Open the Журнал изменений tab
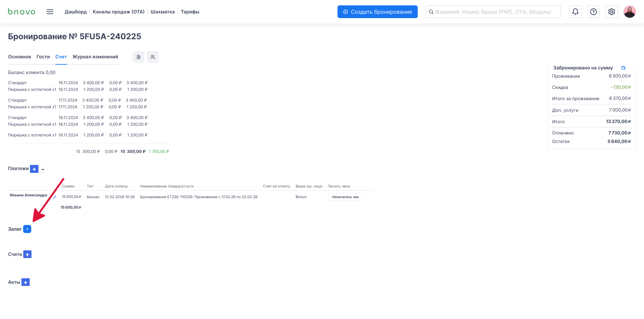 pos(95,57)
